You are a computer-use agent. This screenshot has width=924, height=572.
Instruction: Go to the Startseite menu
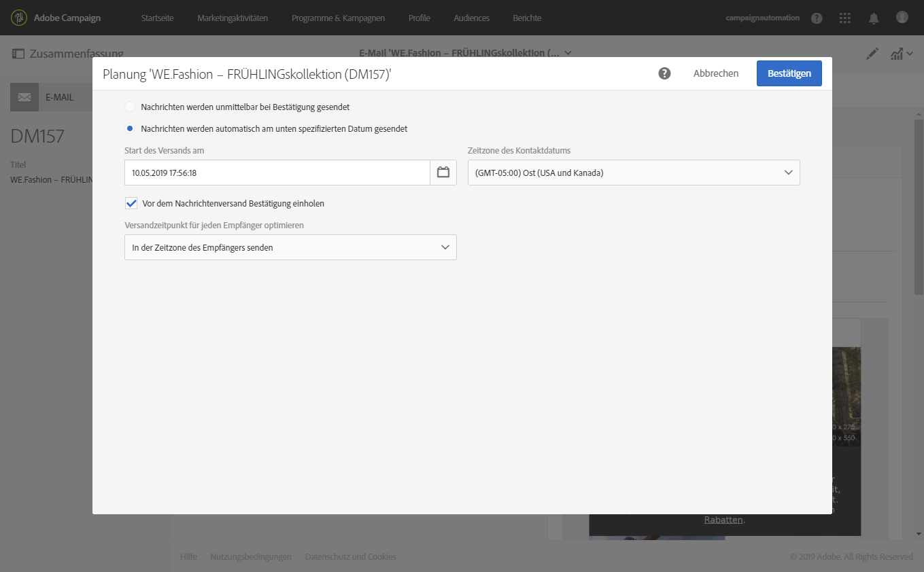[158, 18]
